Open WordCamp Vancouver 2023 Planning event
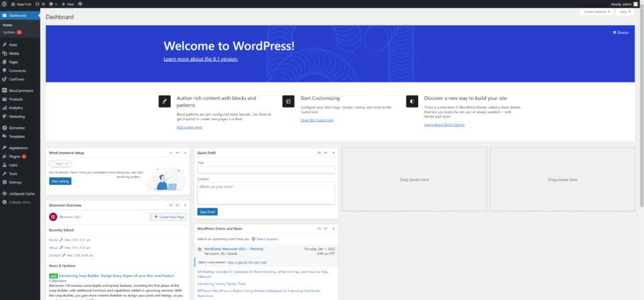The image size is (644, 300). tap(234, 248)
